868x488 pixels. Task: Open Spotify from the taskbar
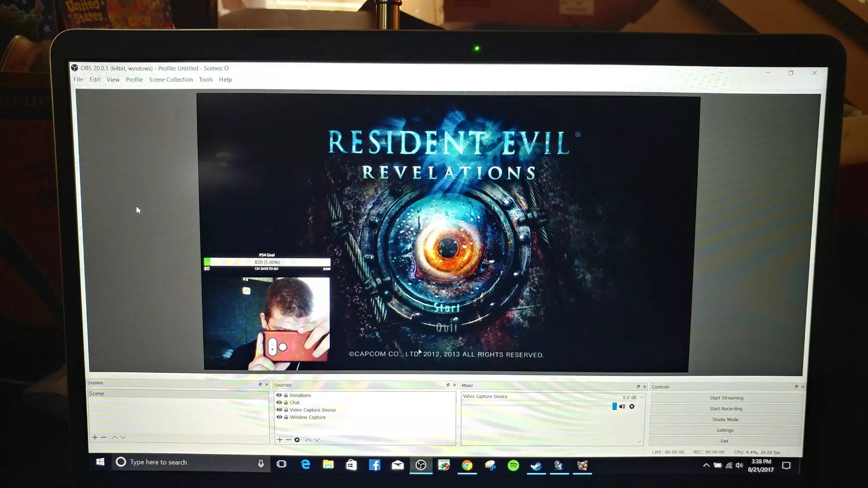[513, 466]
